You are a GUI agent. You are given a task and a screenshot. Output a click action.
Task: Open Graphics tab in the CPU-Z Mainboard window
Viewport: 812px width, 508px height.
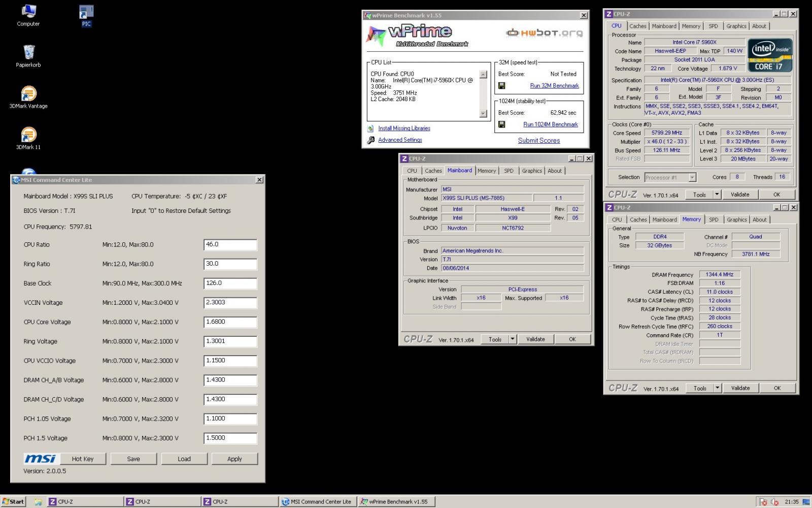click(532, 171)
